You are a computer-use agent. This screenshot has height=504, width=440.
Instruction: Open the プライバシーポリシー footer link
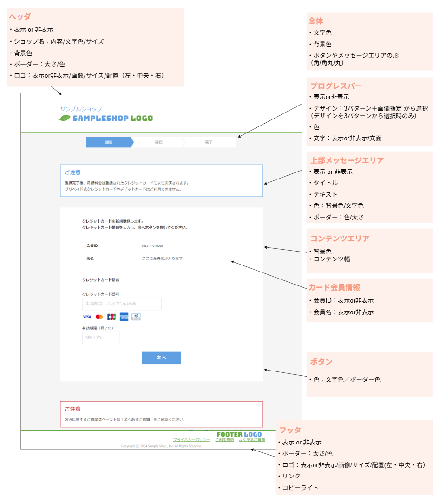(191, 440)
